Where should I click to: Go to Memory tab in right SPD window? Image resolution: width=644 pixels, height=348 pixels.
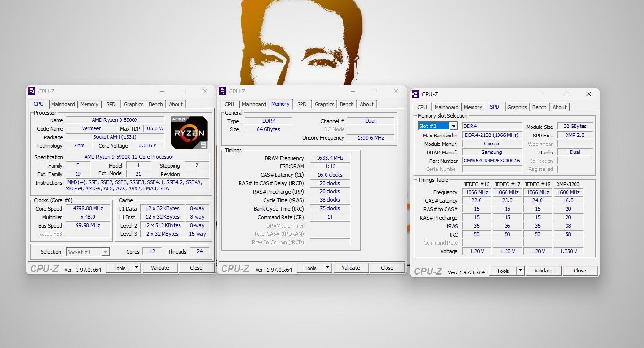[473, 107]
